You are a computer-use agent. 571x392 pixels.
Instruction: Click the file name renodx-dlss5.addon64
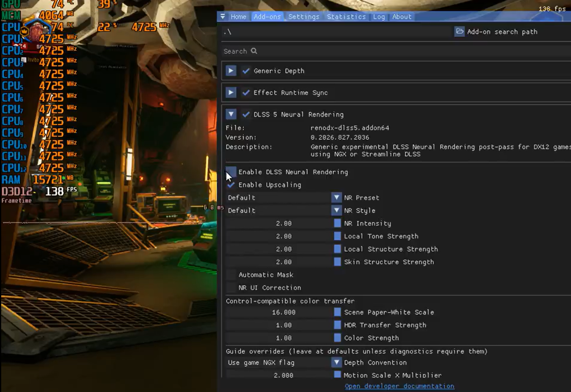click(350, 128)
